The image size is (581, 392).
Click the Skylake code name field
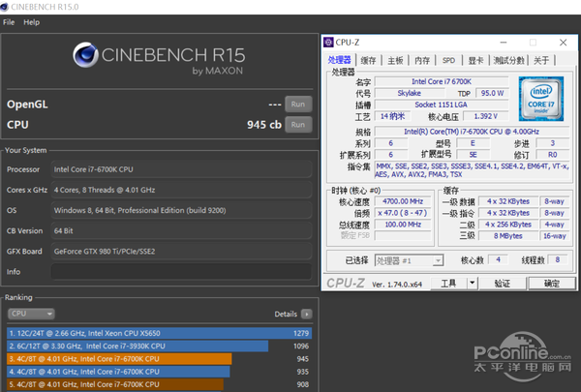pos(409,93)
